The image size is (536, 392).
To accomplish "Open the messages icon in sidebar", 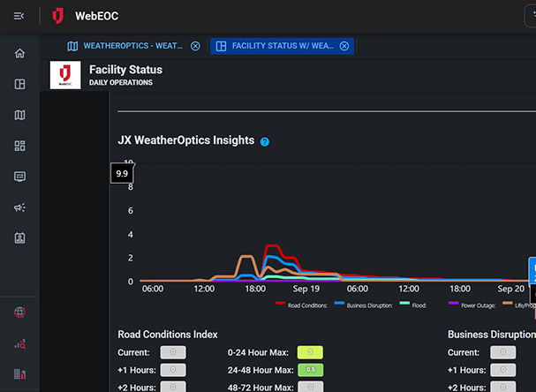I will [19, 177].
